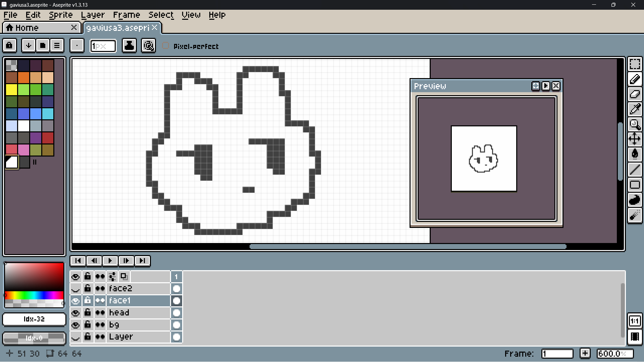This screenshot has width=644, height=362.
Task: Select the Move tool
Action: pyautogui.click(x=635, y=139)
